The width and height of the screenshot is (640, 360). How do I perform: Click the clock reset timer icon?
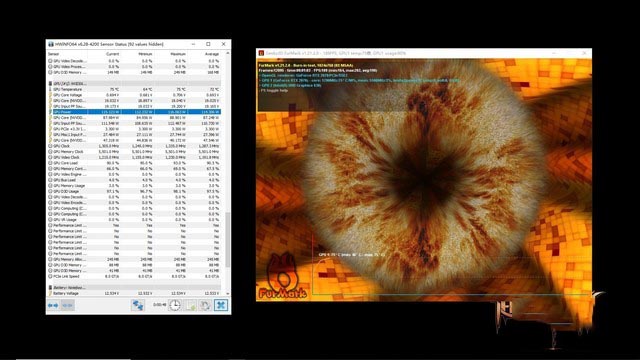175,305
